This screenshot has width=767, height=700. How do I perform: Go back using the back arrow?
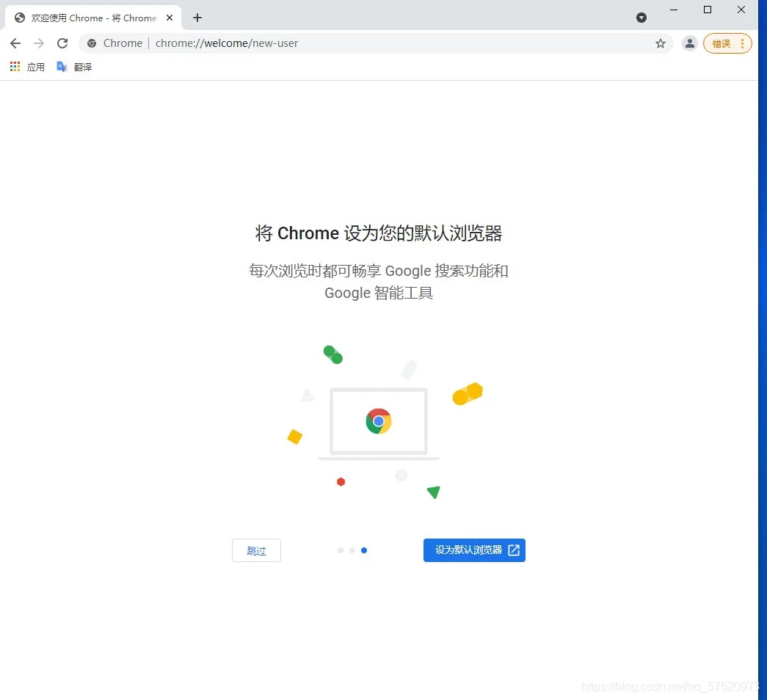(x=15, y=43)
